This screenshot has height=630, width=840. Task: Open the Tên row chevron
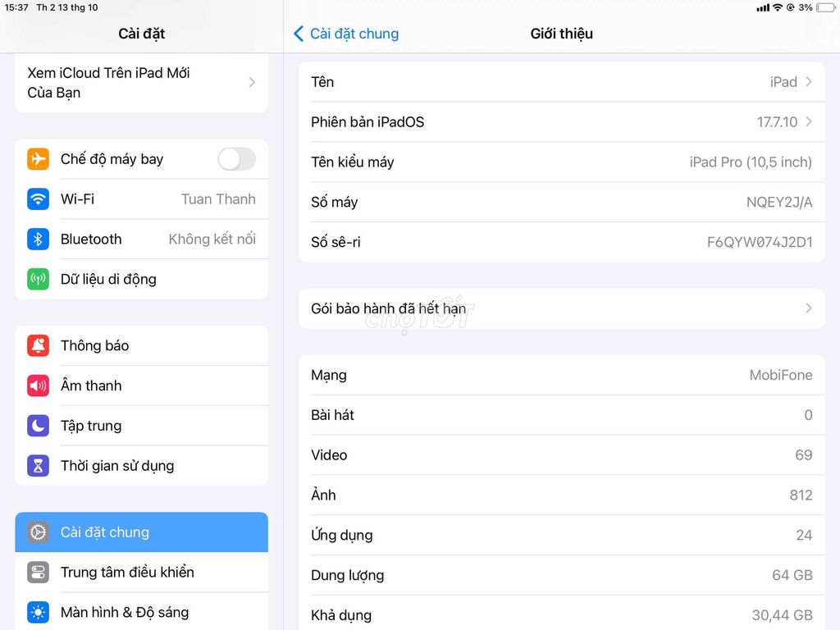click(x=809, y=82)
